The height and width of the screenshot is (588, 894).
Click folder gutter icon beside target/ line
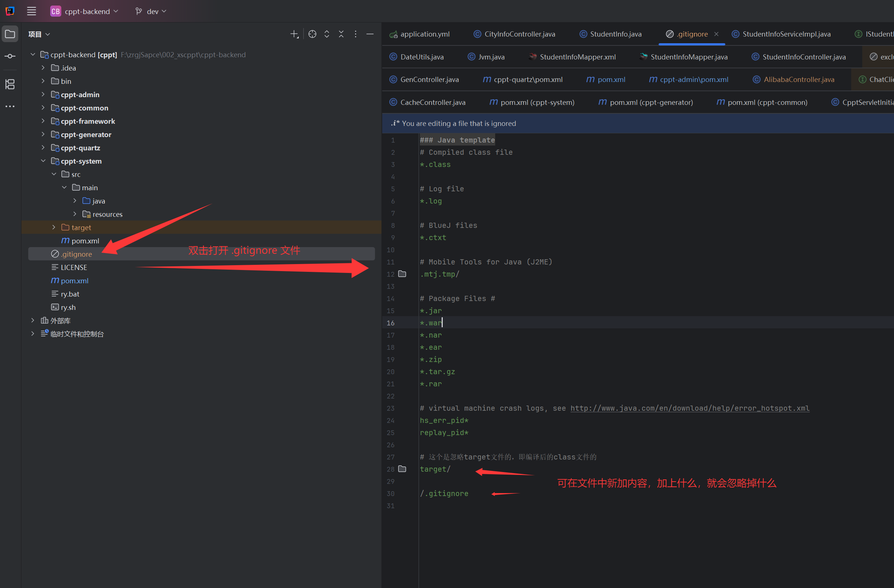click(402, 469)
